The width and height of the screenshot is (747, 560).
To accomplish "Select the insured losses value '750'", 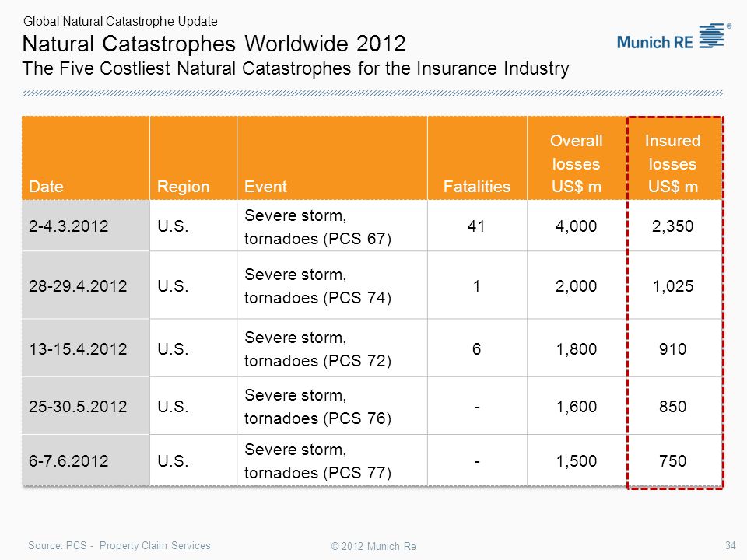I will [672, 460].
